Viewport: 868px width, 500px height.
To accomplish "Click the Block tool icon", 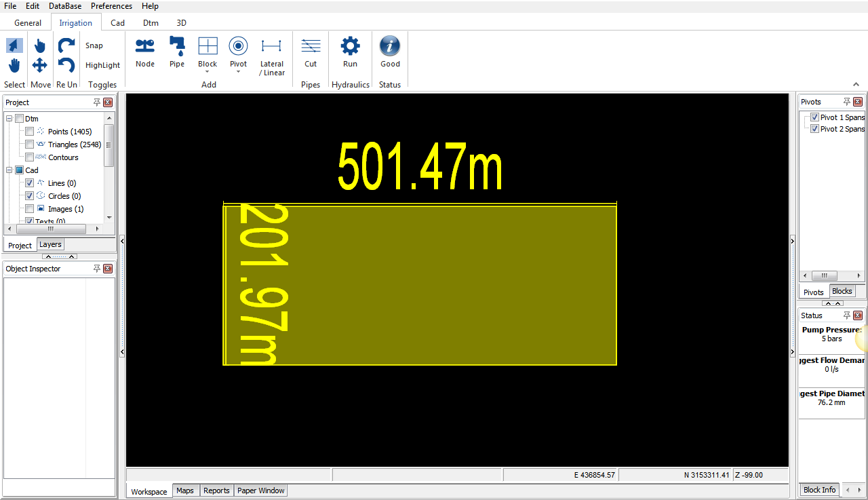I will pyautogui.click(x=208, y=46).
